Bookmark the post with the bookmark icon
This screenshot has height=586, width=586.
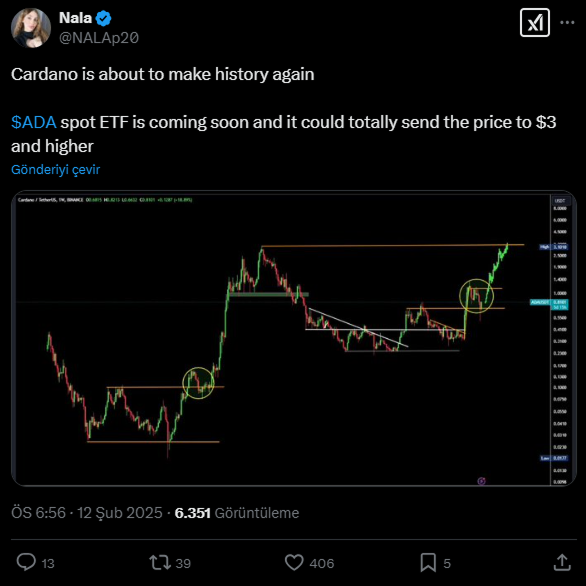(428, 562)
